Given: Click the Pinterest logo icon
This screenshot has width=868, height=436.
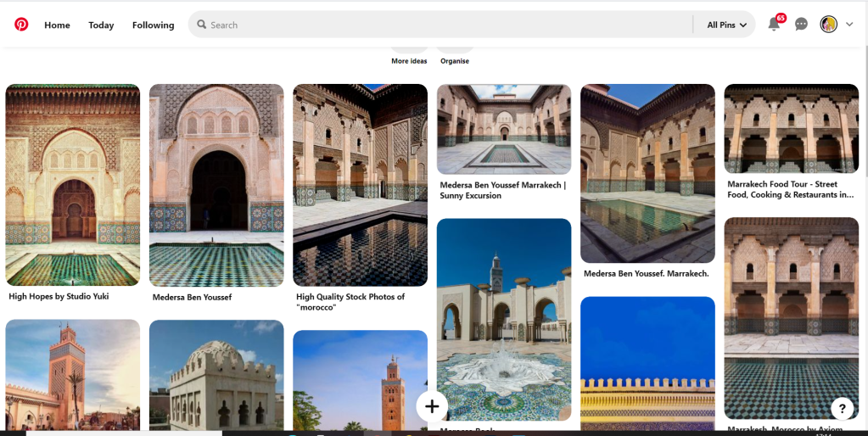Looking at the screenshot, I should click(21, 25).
